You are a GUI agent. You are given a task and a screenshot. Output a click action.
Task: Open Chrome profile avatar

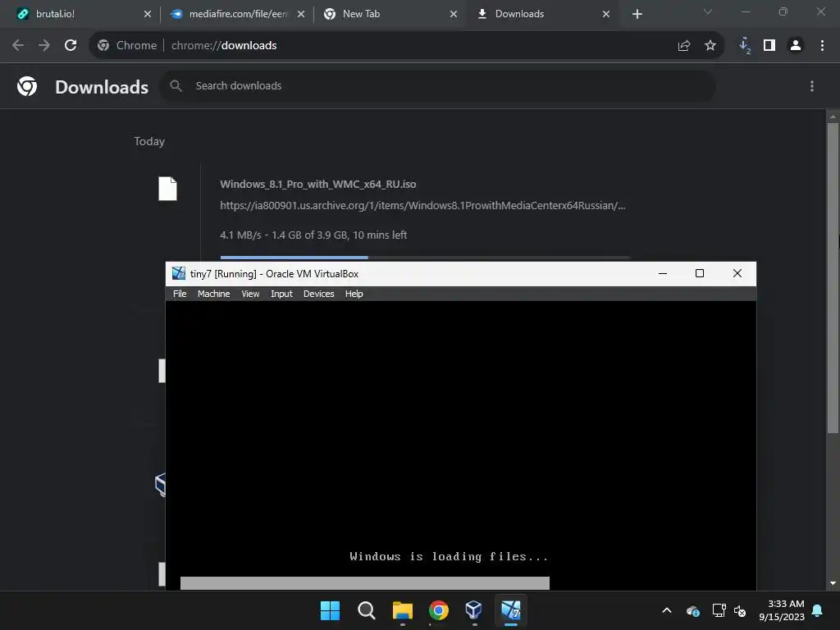click(796, 46)
